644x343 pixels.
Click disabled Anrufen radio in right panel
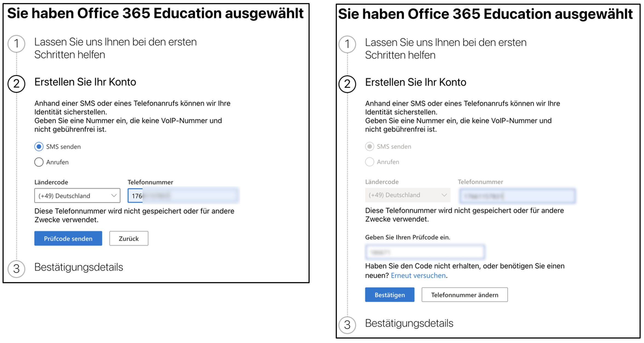click(369, 162)
